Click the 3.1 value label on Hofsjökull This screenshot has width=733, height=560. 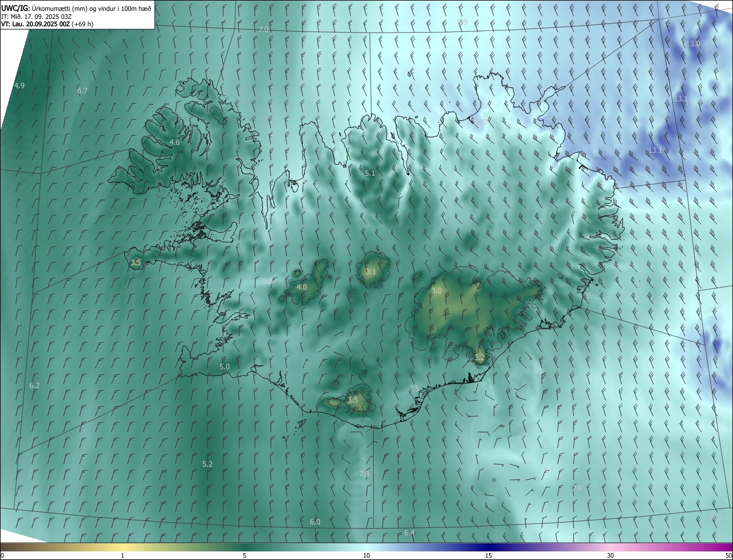(x=371, y=271)
